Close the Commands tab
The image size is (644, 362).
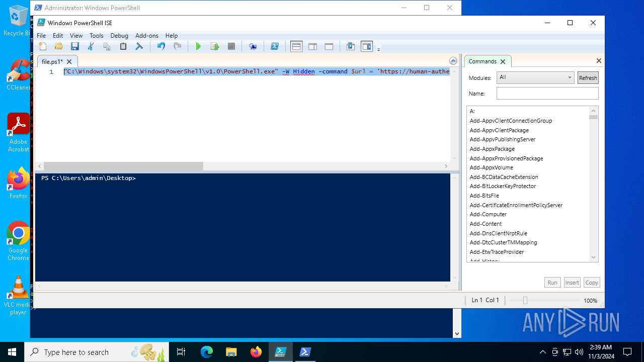pos(503,62)
